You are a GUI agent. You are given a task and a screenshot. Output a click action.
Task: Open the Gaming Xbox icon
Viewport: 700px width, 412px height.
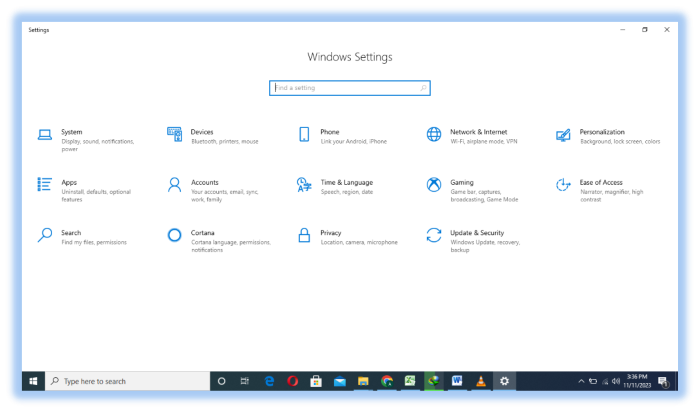click(433, 184)
